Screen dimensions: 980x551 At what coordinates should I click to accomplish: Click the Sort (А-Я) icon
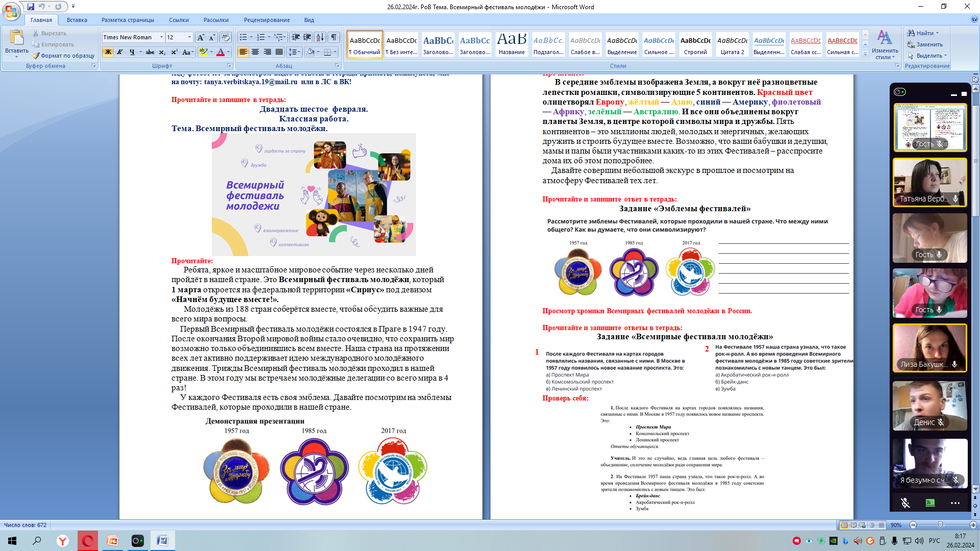pos(320,37)
